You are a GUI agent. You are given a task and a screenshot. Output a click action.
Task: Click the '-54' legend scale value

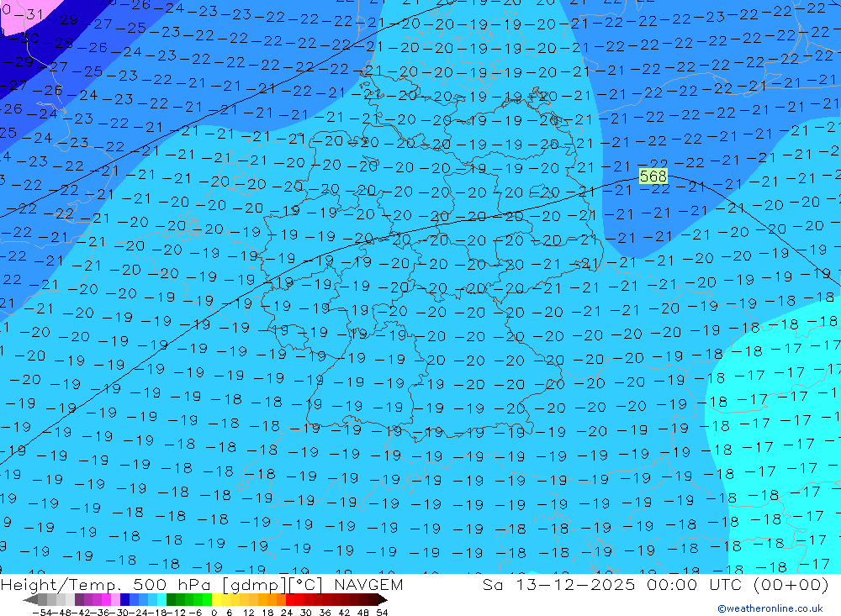pyautogui.click(x=42, y=613)
